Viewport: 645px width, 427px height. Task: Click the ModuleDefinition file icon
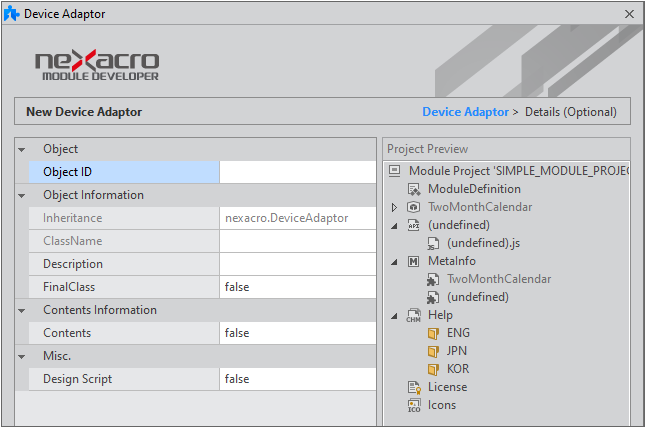[414, 189]
